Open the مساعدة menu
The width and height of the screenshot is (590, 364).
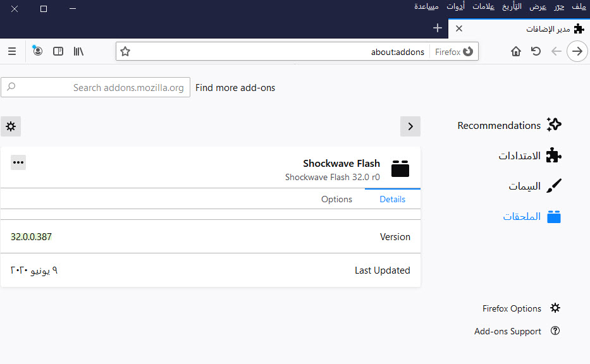(426, 6)
